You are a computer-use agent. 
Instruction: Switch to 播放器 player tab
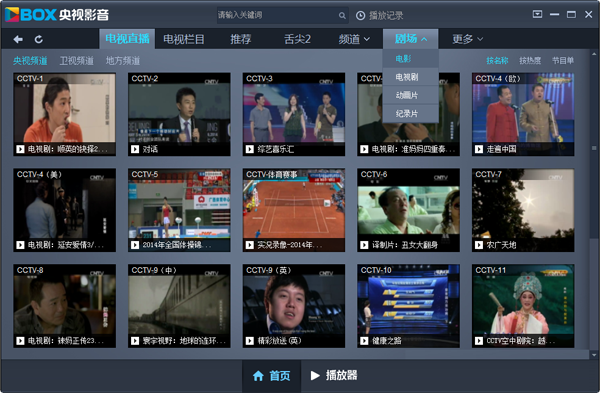click(334, 376)
